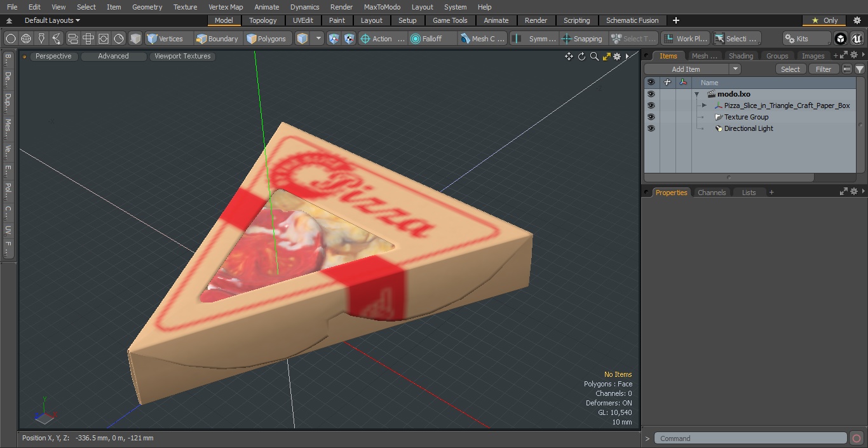The width and height of the screenshot is (868, 448).
Task: Open the MaxToModo menu
Action: click(x=382, y=7)
